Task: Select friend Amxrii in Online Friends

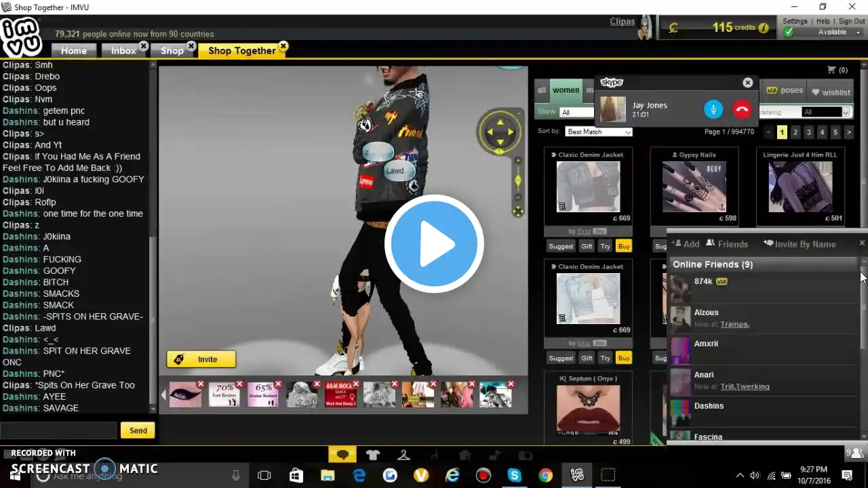Action: tap(764, 350)
